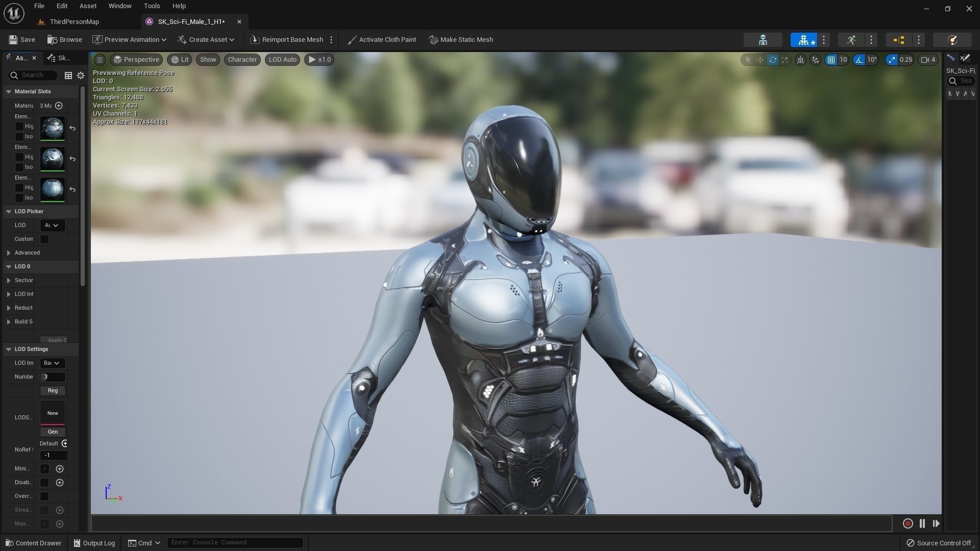Select the rotate gizmo tool

pos(772,60)
